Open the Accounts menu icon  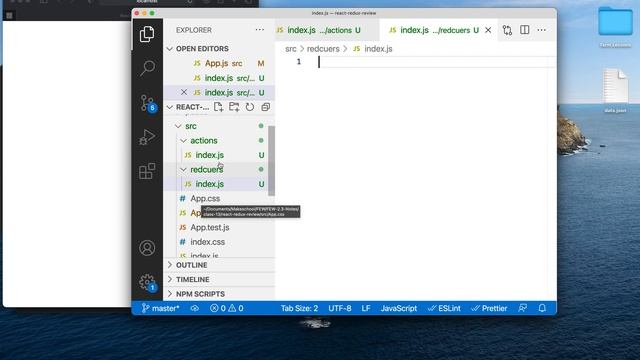coord(147,248)
